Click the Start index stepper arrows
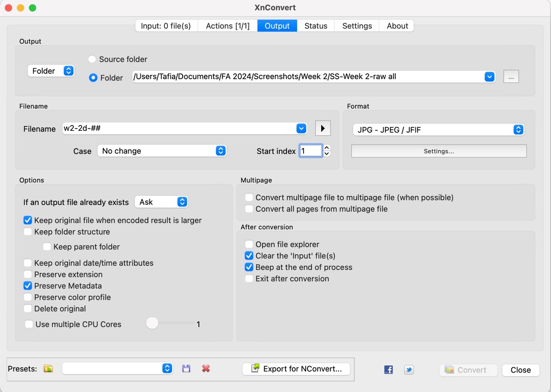The image size is (551, 392). click(327, 151)
